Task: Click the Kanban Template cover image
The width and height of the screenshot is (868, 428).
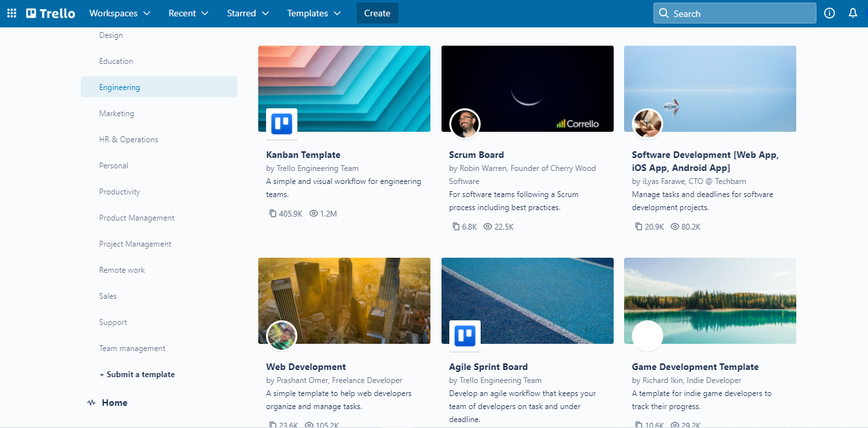Action: pyautogui.click(x=344, y=89)
